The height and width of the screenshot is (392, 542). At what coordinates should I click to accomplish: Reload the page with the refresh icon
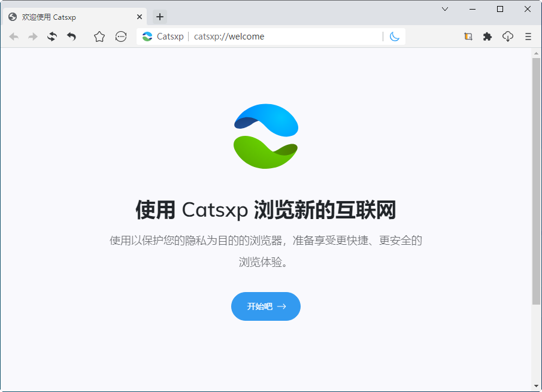(x=52, y=37)
